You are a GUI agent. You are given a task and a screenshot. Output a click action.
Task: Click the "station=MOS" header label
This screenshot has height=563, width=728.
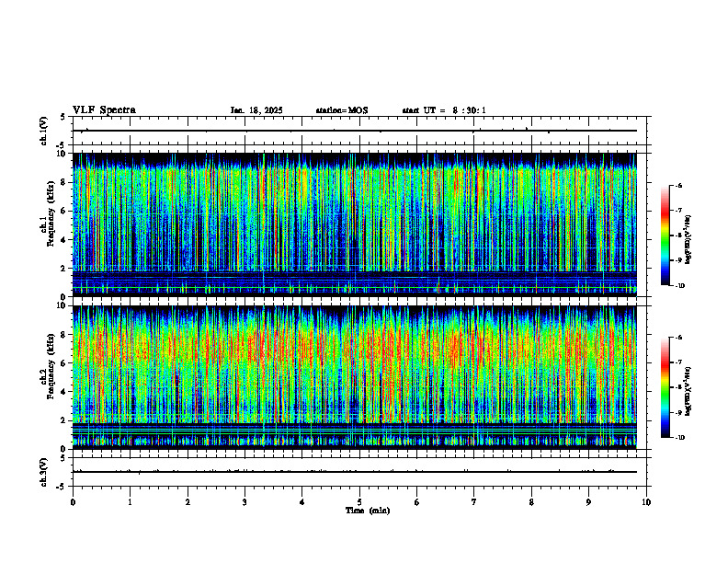coord(342,110)
